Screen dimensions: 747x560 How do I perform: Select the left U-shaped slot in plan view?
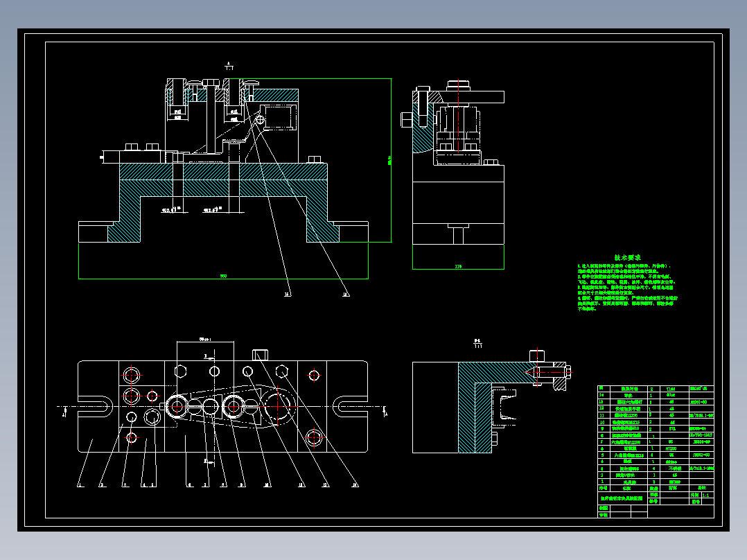tap(95, 407)
